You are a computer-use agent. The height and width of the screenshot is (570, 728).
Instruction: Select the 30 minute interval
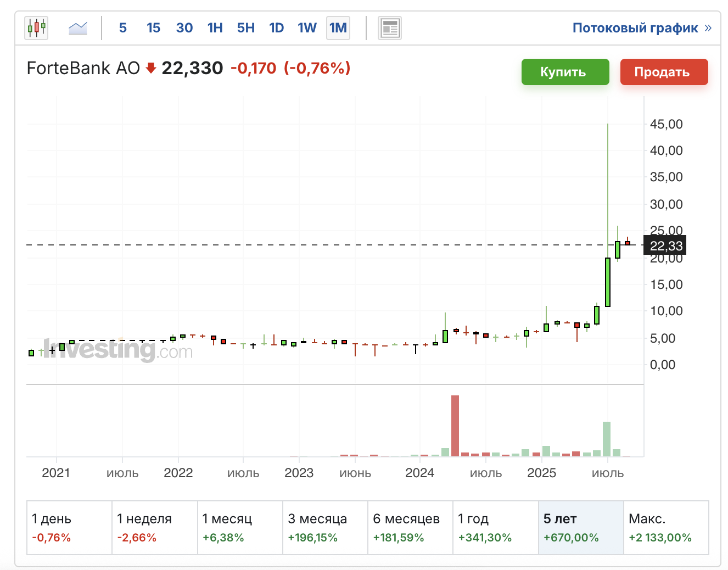click(184, 28)
